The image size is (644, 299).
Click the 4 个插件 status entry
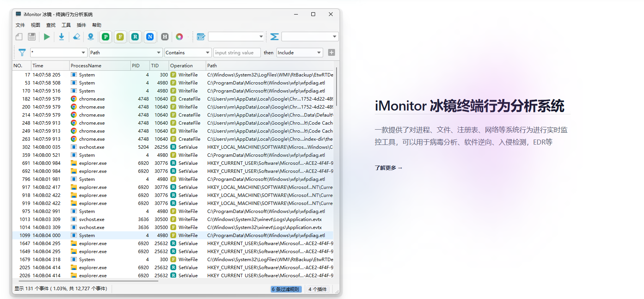point(318,289)
